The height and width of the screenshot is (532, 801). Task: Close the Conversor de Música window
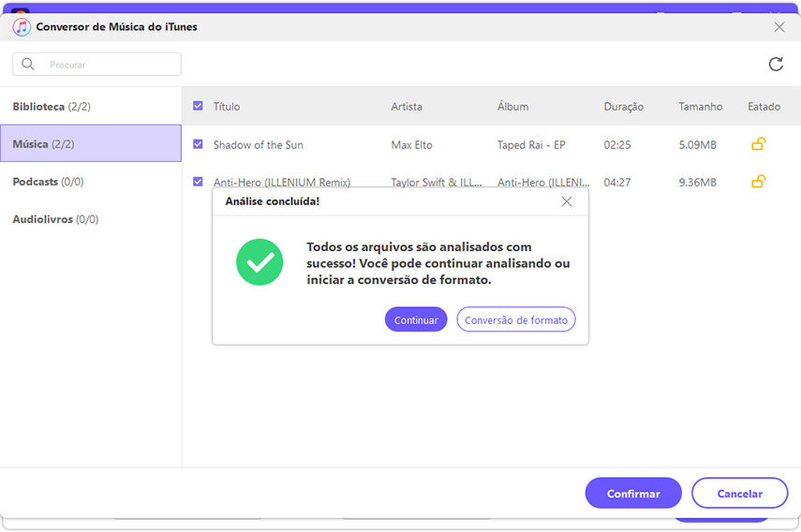[x=779, y=27]
